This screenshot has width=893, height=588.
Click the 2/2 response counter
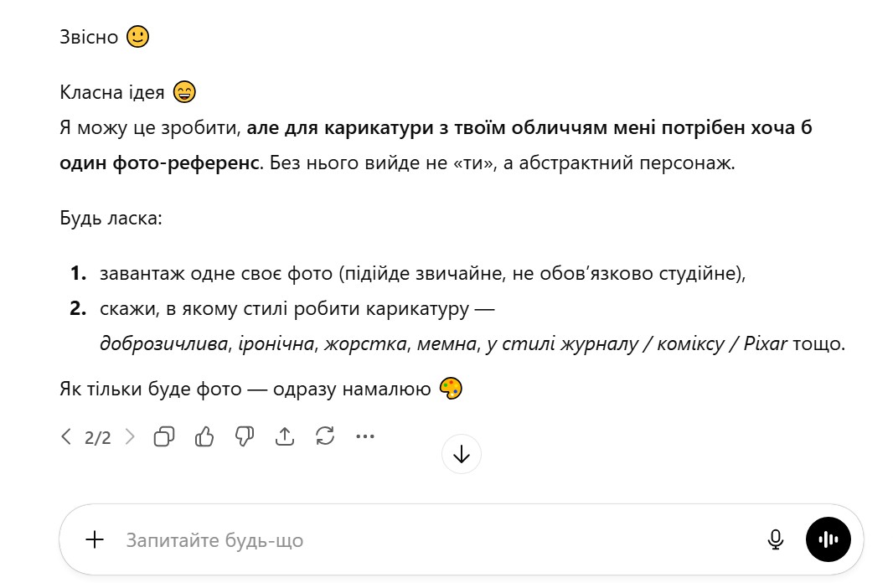[98, 437]
